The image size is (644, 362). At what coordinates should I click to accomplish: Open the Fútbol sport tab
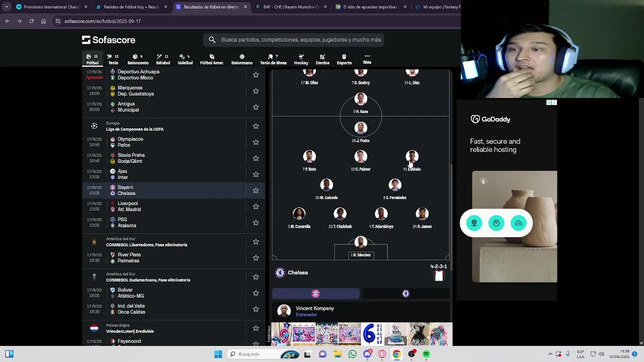92,59
